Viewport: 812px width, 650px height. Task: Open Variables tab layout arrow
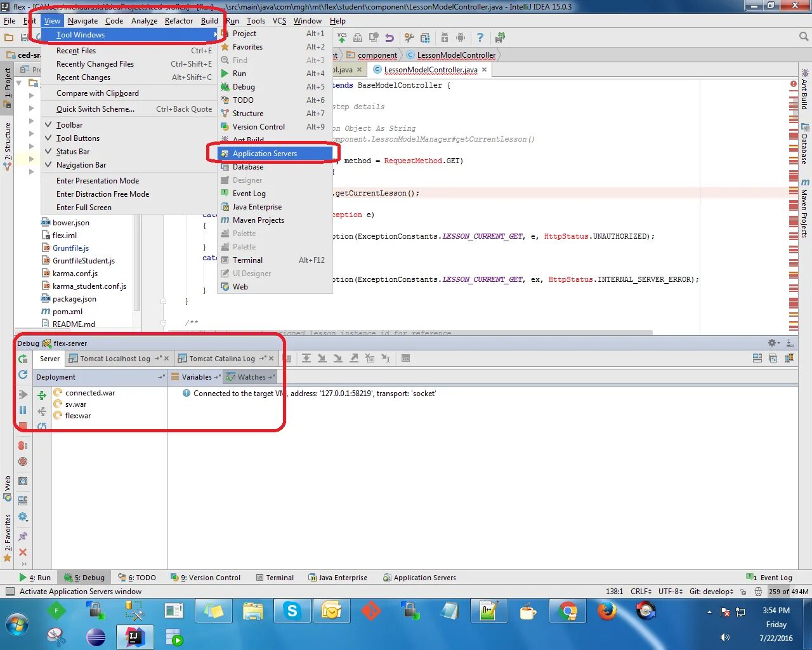pyautogui.click(x=217, y=377)
